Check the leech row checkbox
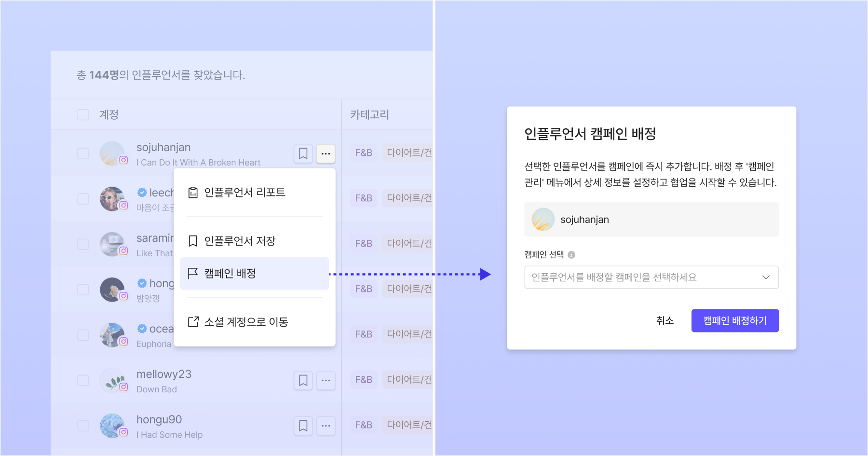 [83, 199]
